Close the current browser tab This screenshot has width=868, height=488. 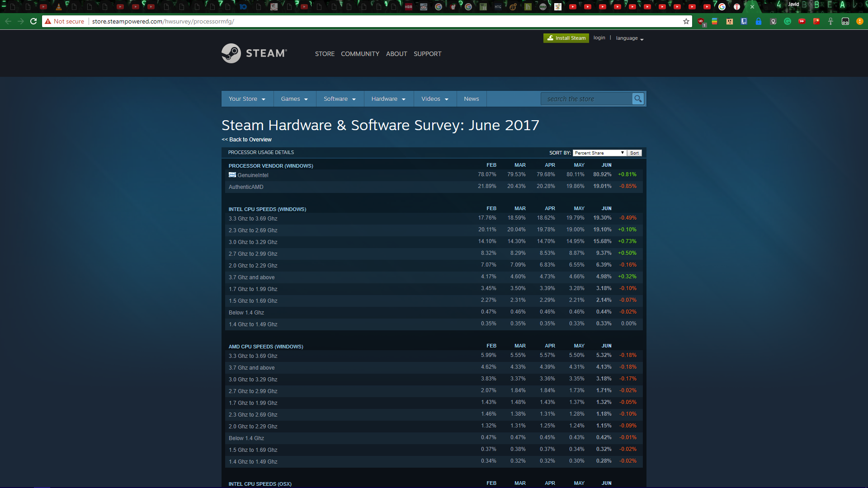click(x=752, y=7)
